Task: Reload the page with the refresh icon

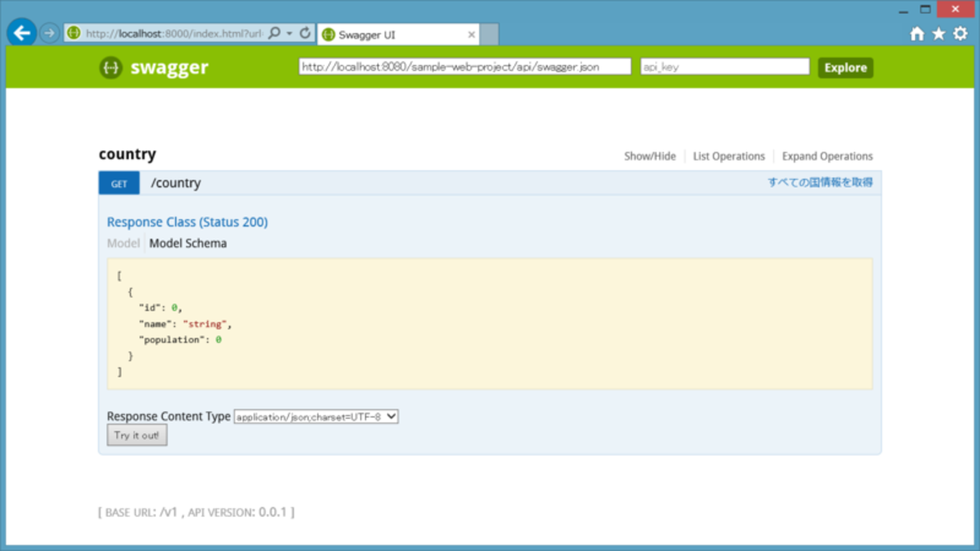Action: tap(305, 33)
